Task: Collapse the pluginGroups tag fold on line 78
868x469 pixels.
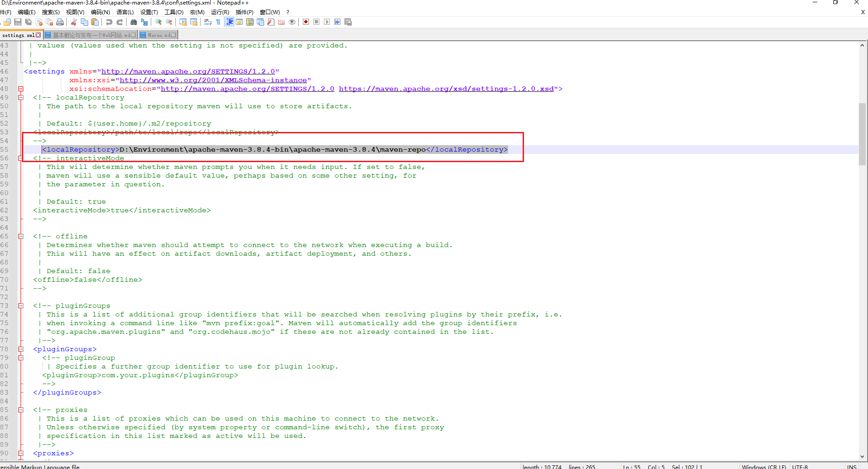Action: tap(21, 349)
